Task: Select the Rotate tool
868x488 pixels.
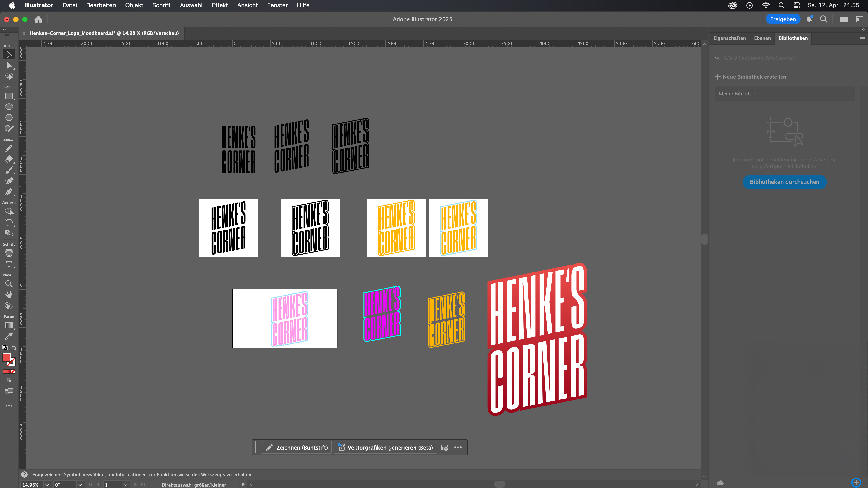Action: coord(9,222)
